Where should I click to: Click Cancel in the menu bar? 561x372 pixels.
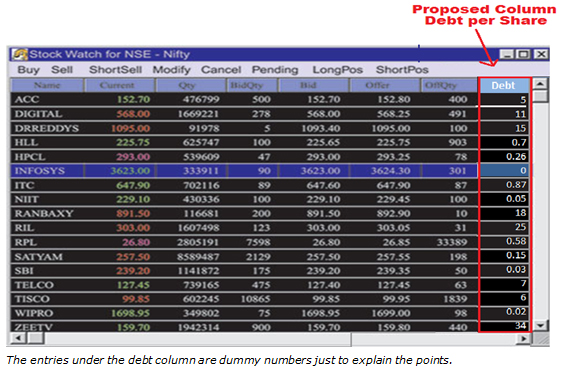tap(221, 70)
